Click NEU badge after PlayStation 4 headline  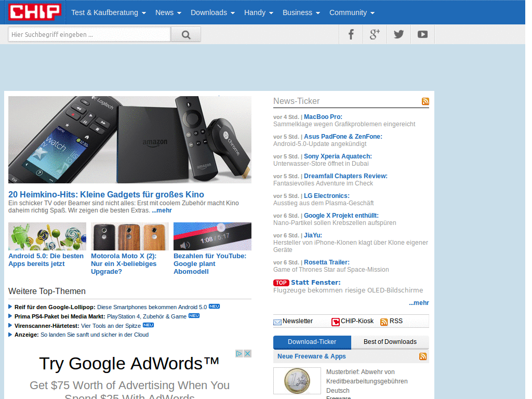194,315
